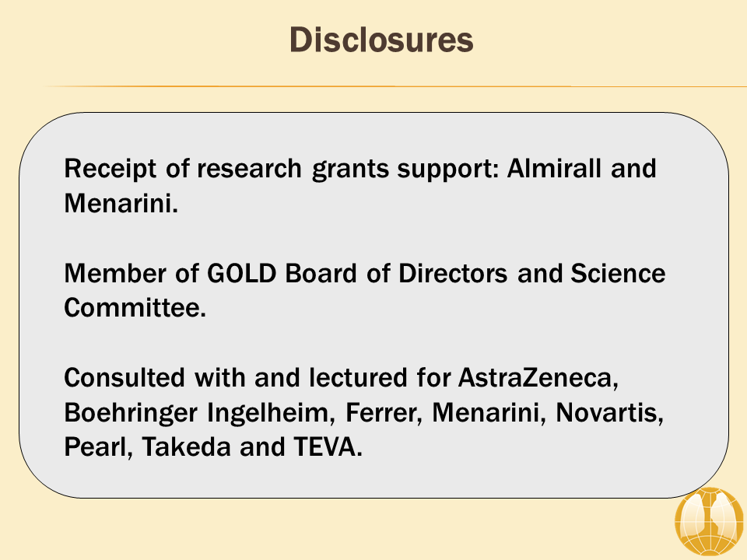Screen dimensions: 747x560
Task: Click Receipt at start of first paragraph
Action: (x=110, y=169)
